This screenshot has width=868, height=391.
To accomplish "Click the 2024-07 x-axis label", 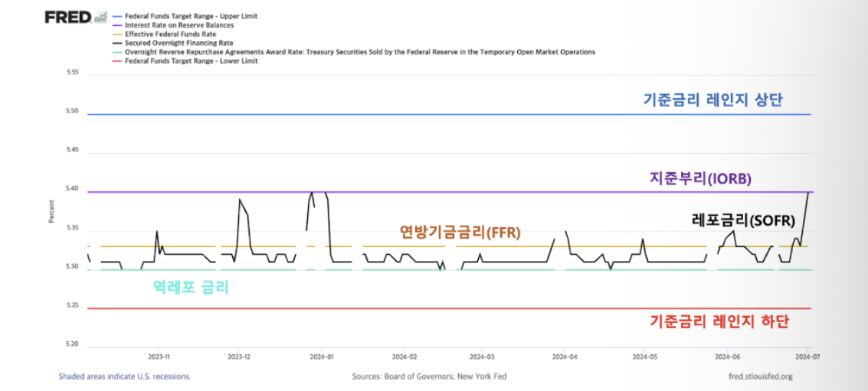I will [806, 357].
